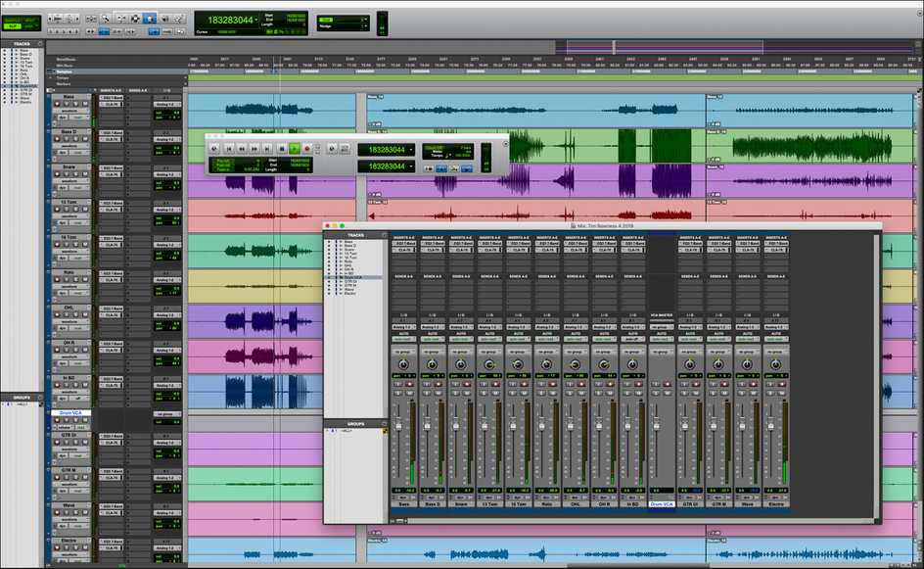
Task: Click the Count Off button in Transport
Action: 434,148
